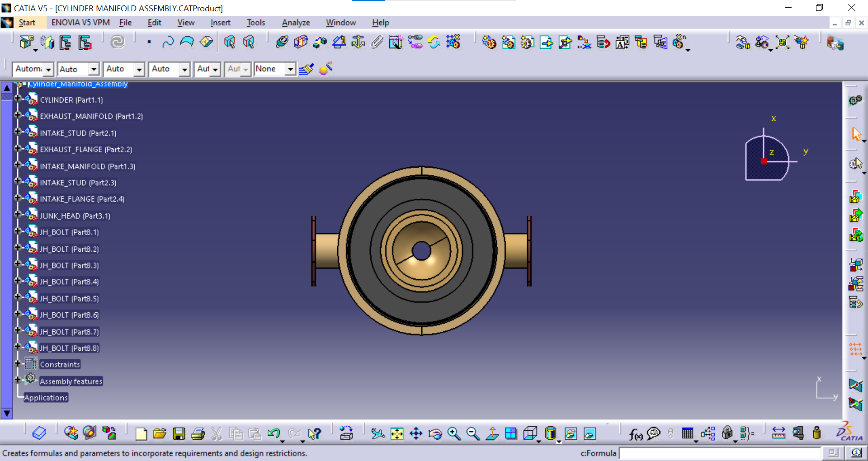Open the File menu
This screenshot has width=868, height=461.
pos(125,23)
